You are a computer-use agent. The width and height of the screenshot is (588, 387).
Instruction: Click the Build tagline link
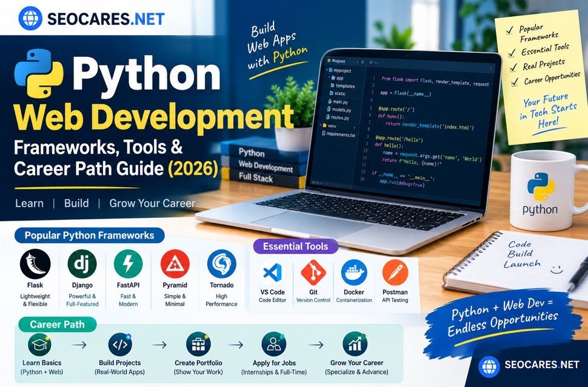pyautogui.click(x=76, y=203)
